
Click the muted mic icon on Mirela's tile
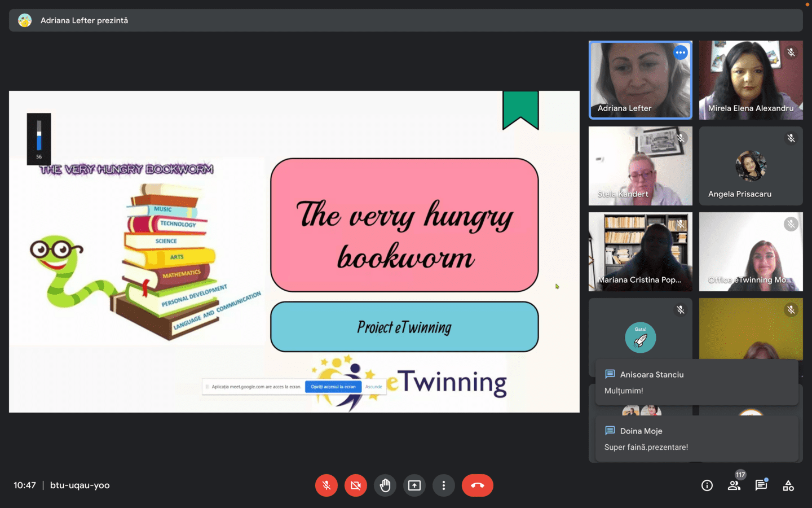(791, 52)
